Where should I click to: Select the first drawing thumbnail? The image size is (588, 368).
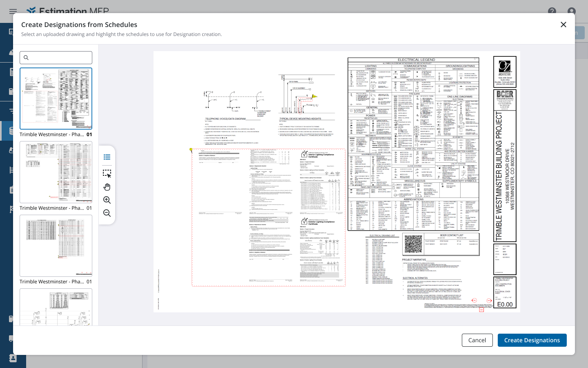[x=56, y=99]
